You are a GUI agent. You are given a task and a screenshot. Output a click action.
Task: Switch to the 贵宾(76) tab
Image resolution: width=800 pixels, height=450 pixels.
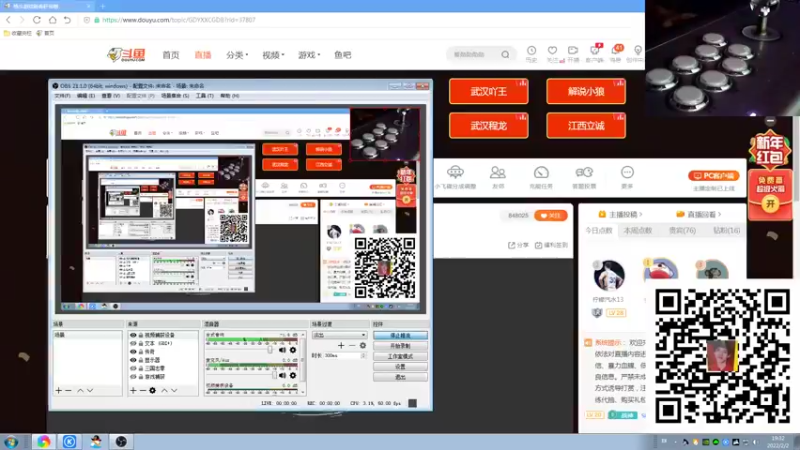pyautogui.click(x=682, y=231)
